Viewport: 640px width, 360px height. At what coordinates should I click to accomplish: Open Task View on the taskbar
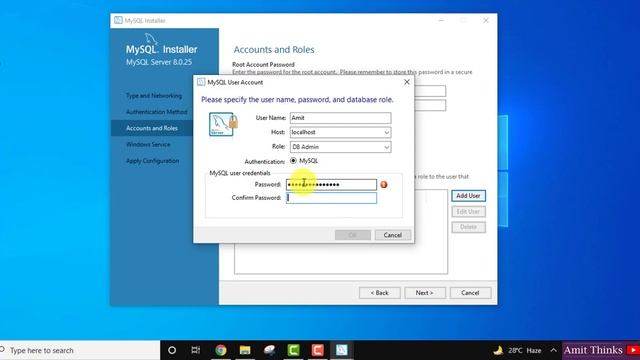[x=196, y=350]
